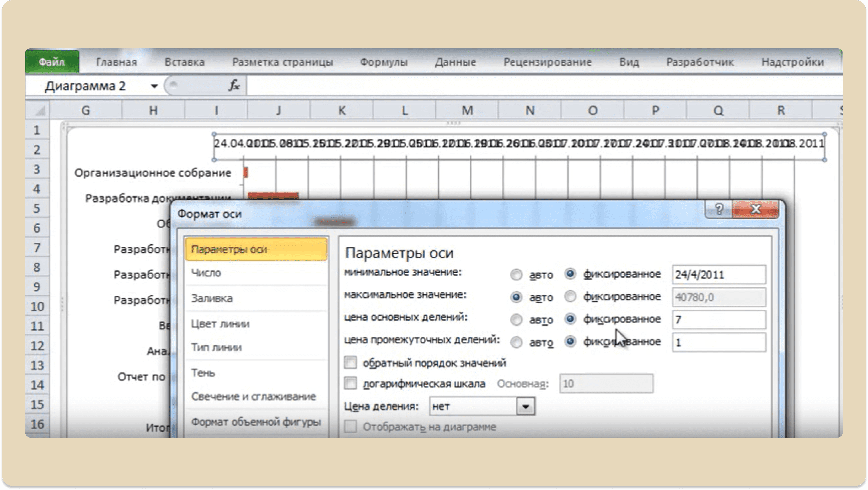This screenshot has height=490, width=868.
Task: Click the minor unit field containing 1
Action: click(x=719, y=342)
